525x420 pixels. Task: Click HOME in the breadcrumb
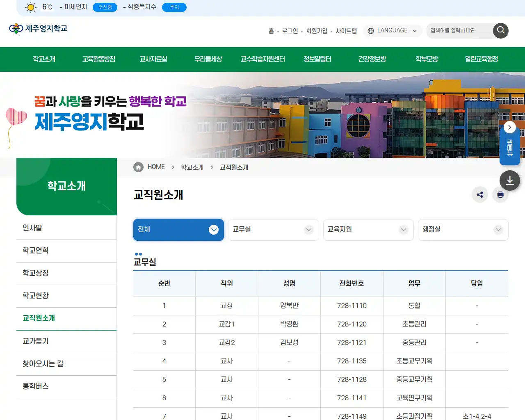point(156,167)
